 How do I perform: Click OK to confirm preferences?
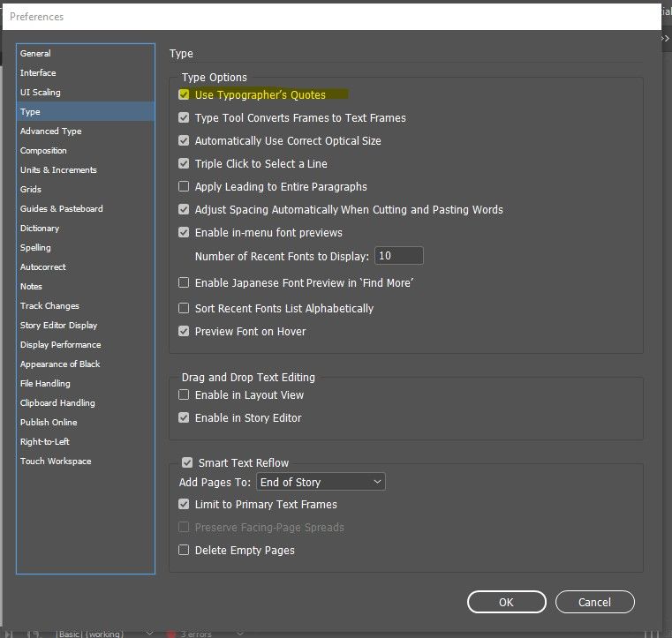pyautogui.click(x=506, y=602)
